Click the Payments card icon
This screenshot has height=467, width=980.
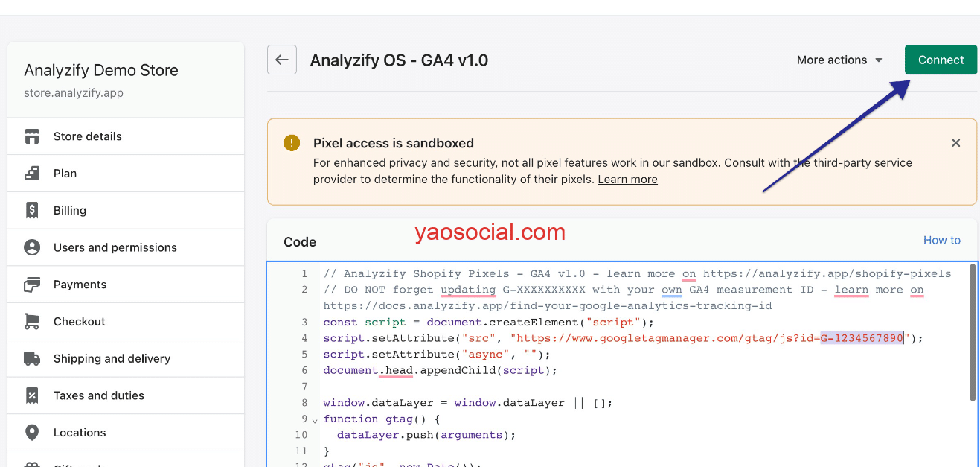point(32,285)
